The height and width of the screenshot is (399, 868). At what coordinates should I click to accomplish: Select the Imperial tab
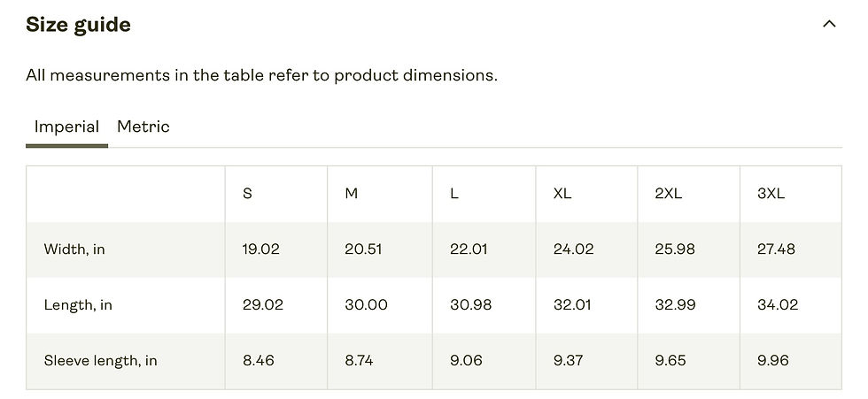[66, 127]
